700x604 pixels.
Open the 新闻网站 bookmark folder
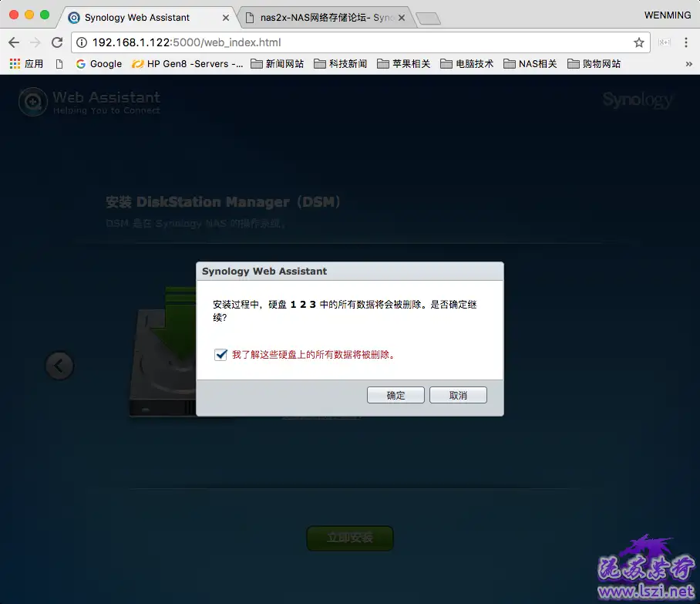tap(278, 64)
